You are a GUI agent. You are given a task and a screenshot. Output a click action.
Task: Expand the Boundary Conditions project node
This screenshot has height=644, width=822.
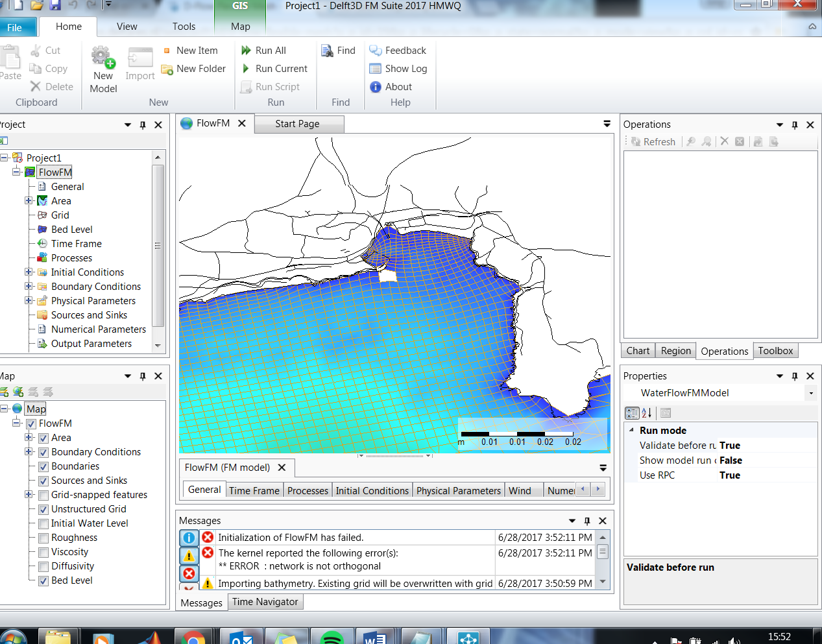pyautogui.click(x=29, y=286)
